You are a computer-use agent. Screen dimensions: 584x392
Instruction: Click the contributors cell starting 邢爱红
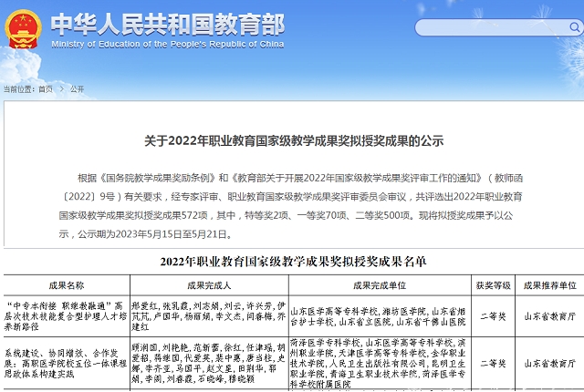pos(209,316)
